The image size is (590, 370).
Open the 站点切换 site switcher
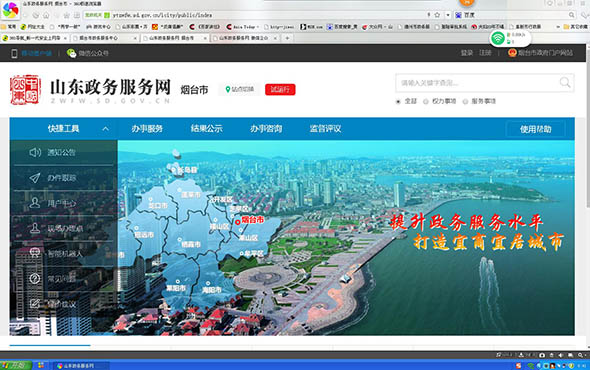click(240, 89)
